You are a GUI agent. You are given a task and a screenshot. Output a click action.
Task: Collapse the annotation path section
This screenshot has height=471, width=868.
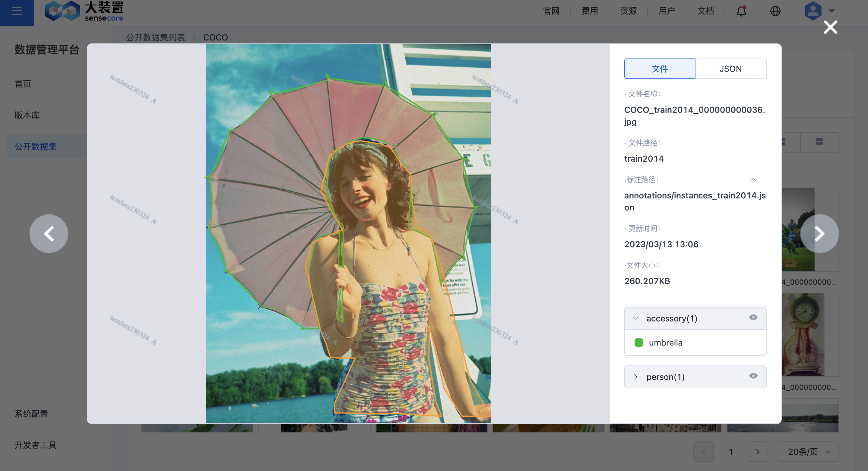753,180
